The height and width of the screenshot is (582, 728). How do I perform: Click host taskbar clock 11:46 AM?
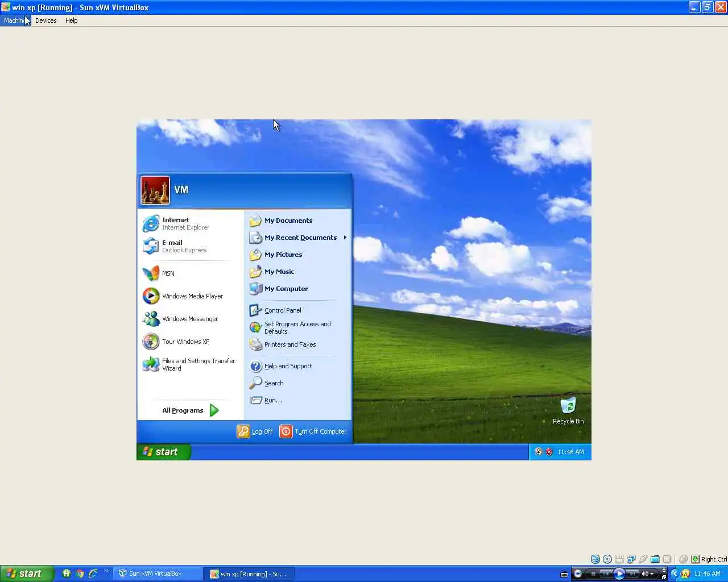707,573
